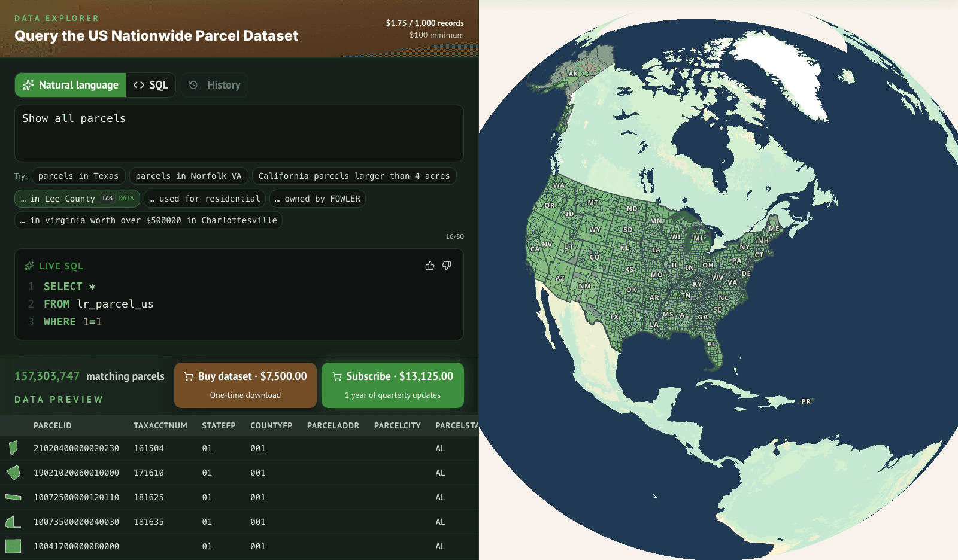Apply the Charlottesville over $500000 suggestion

148,220
